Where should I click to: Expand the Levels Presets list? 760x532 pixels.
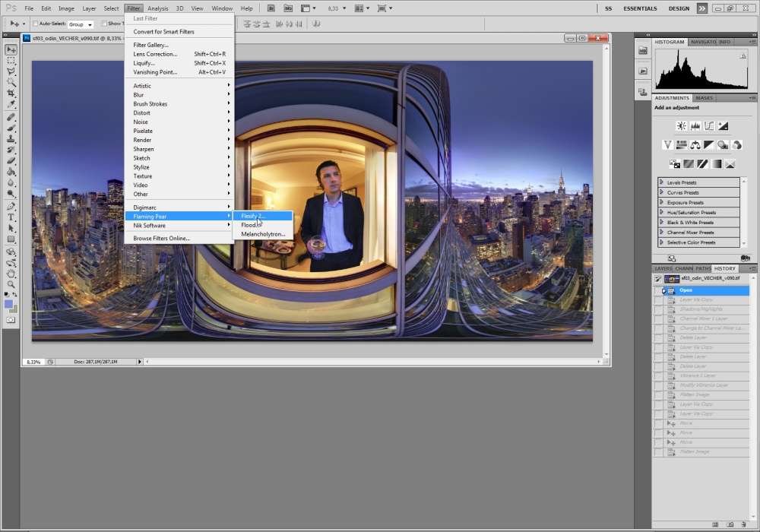point(661,182)
